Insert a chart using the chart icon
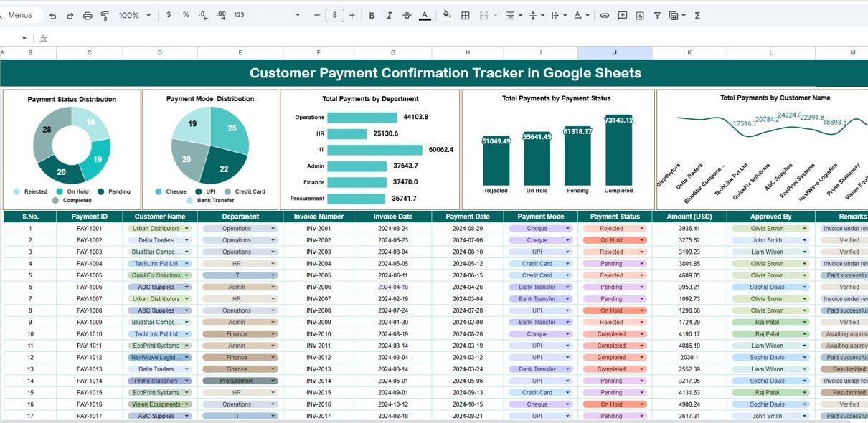 point(639,15)
